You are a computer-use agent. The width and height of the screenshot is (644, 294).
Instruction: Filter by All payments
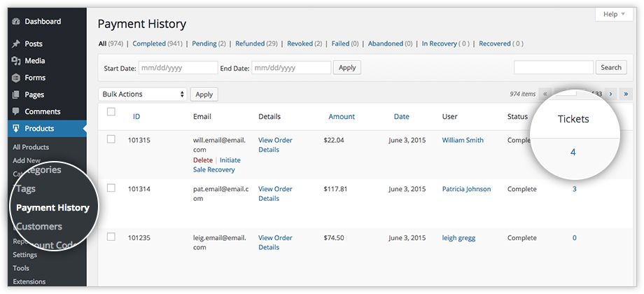(x=102, y=43)
